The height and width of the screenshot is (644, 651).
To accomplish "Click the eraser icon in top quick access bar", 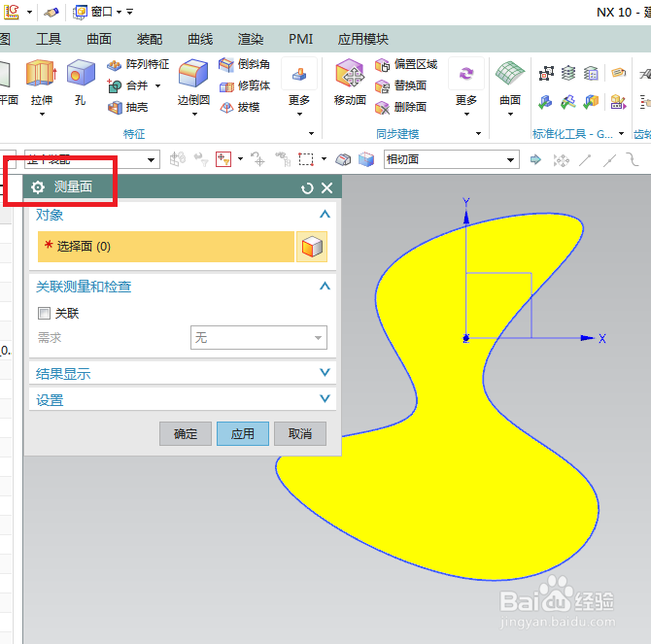I will click(x=51, y=13).
